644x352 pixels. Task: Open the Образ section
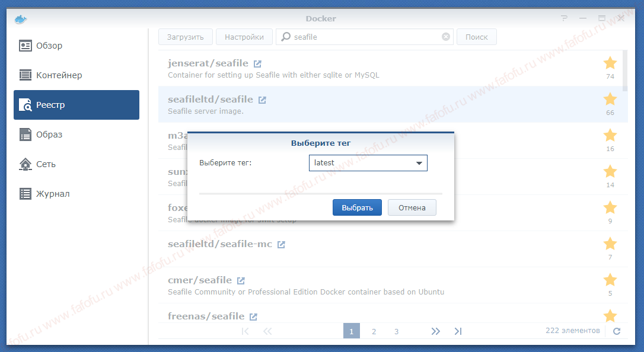(x=76, y=135)
